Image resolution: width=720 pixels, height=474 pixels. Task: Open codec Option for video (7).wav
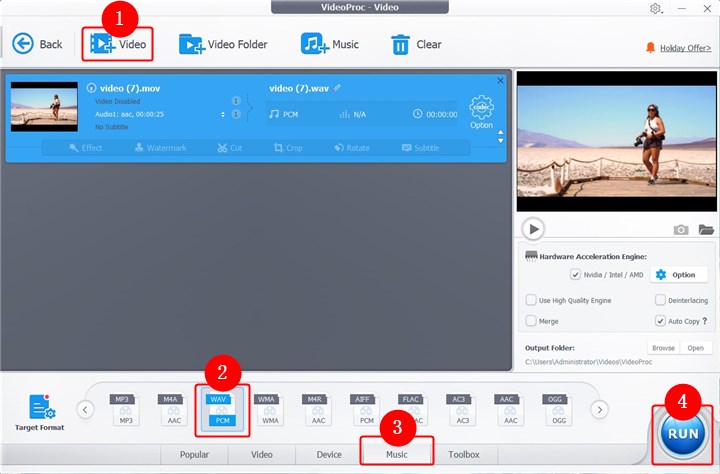(x=481, y=112)
